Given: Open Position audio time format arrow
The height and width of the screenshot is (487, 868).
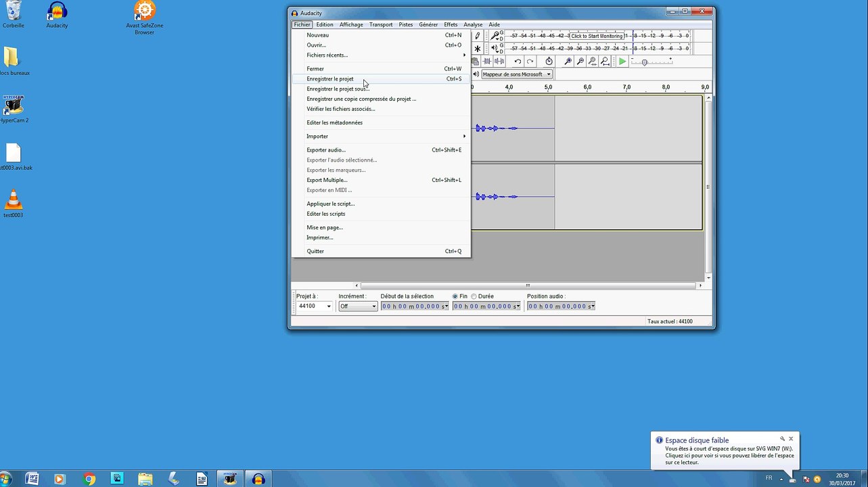Looking at the screenshot, I should point(593,306).
